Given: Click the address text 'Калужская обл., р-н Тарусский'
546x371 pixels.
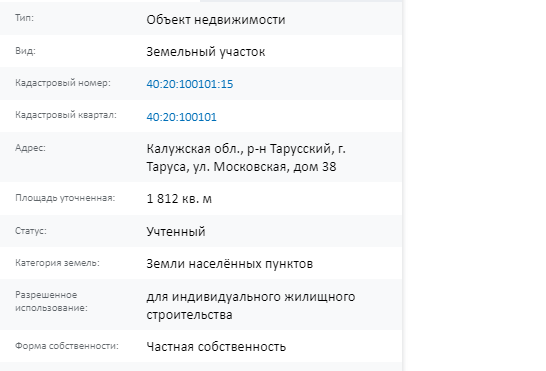Looking at the screenshot, I should point(240,149).
